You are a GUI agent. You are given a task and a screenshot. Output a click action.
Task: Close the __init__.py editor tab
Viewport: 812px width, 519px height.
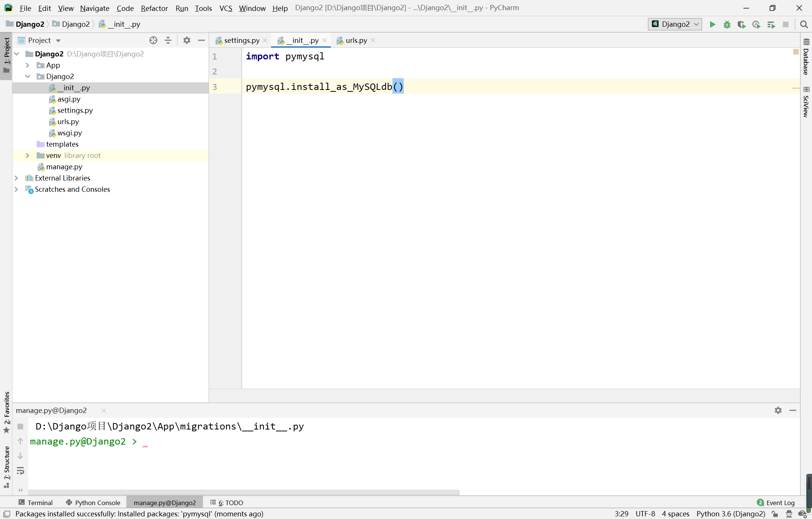coord(324,40)
